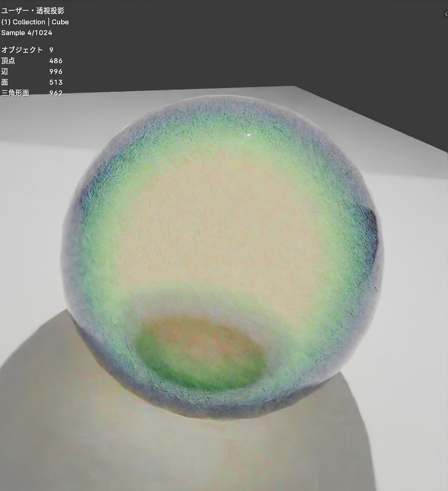Image resolution: width=448 pixels, height=491 pixels.
Task: Click the 'Sample 4/1024' render status text
Action: [x=26, y=33]
